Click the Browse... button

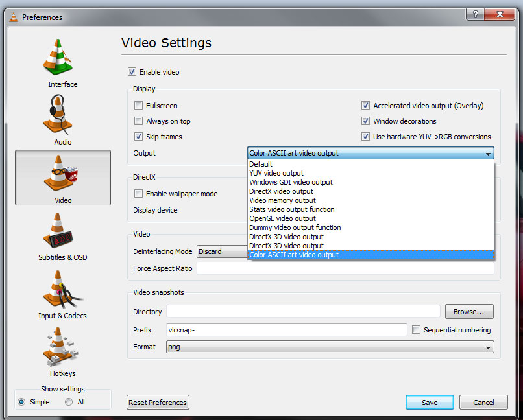[469, 312]
